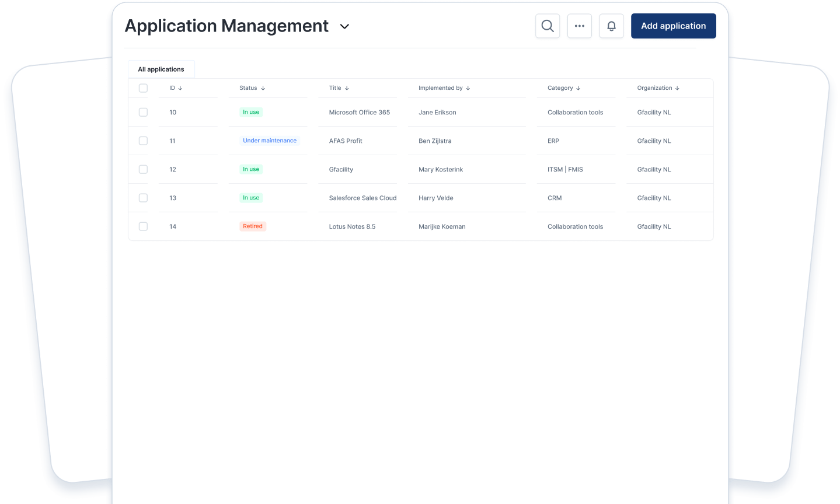Click the search magnifier icon

548,26
